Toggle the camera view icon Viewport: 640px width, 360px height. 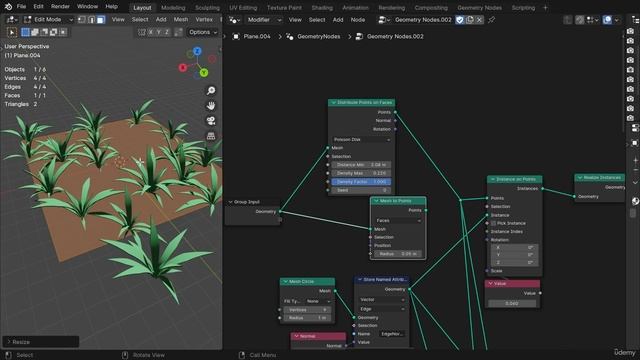[x=211, y=121]
